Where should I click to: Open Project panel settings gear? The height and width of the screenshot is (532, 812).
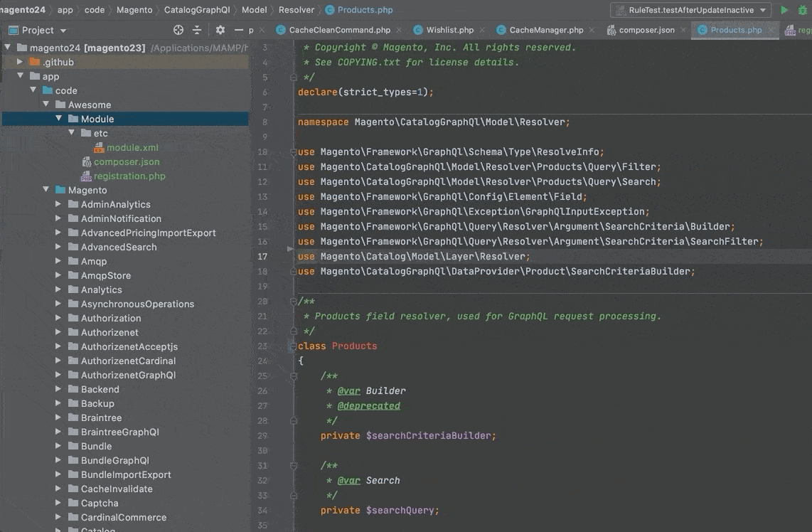point(220,30)
